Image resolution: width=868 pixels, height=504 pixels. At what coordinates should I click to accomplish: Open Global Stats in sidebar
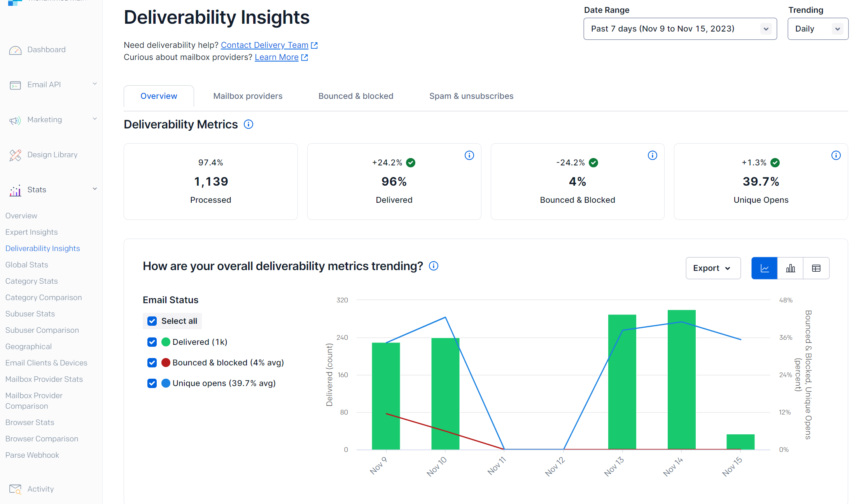tap(27, 265)
